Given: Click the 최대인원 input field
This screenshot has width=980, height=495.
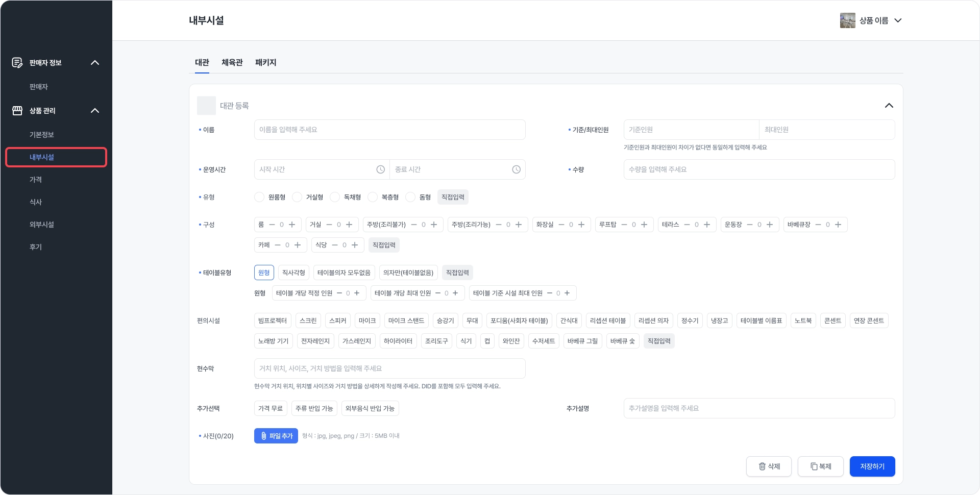Looking at the screenshot, I should click(x=827, y=130).
